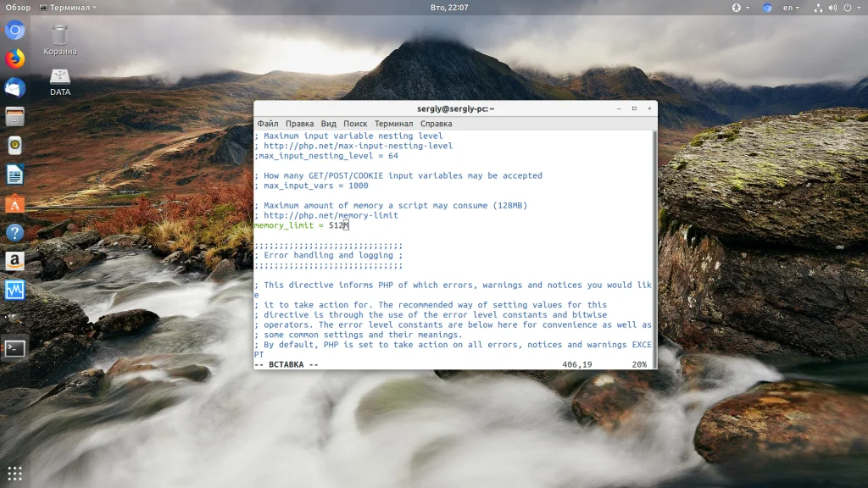Image resolution: width=868 pixels, height=488 pixels.
Task: Launch Firefox from the dock
Action: tap(15, 58)
